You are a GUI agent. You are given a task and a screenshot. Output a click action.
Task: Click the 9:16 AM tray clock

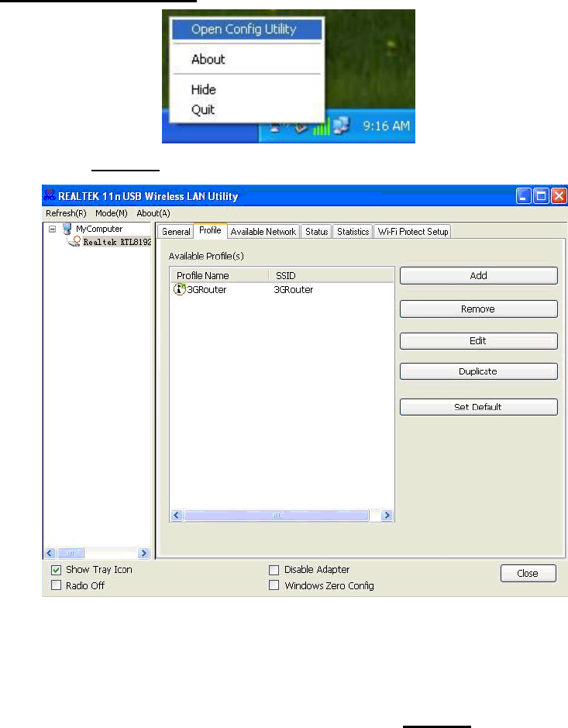point(386,126)
